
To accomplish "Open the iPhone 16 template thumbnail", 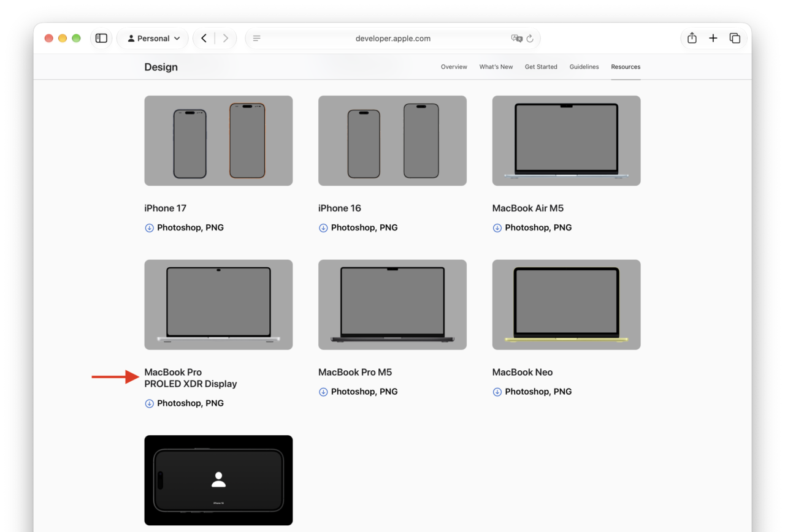I will (392, 140).
